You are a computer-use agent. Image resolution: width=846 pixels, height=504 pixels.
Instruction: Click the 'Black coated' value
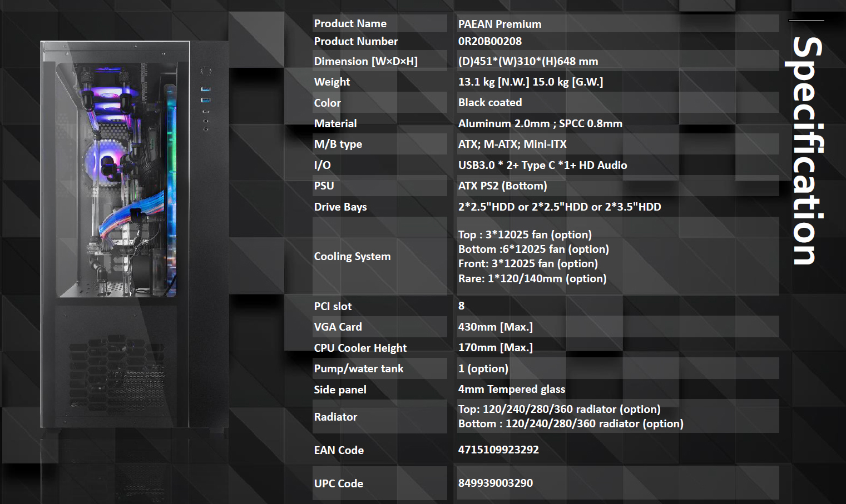coord(490,102)
